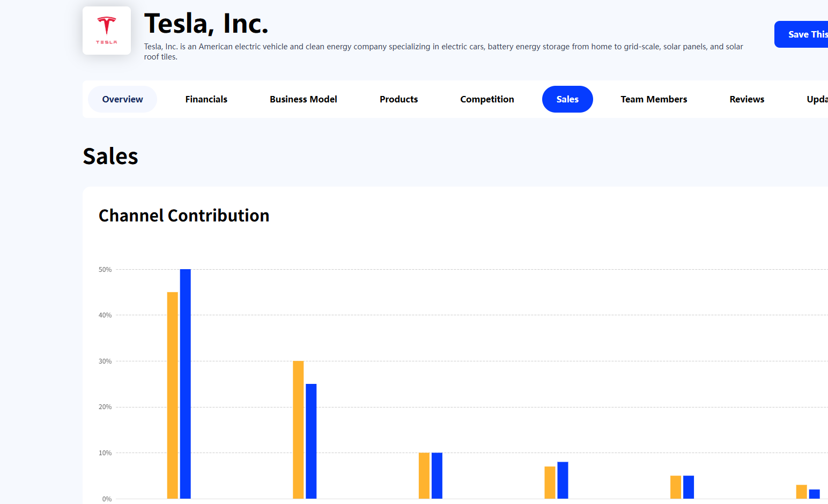Click the 50% y-axis label

(x=105, y=270)
